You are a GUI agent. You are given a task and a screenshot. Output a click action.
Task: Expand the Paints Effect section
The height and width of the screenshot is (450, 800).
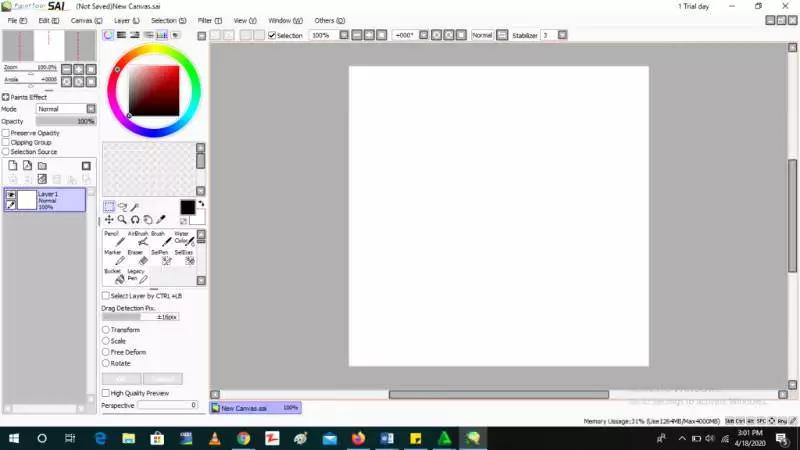[x=5, y=97]
